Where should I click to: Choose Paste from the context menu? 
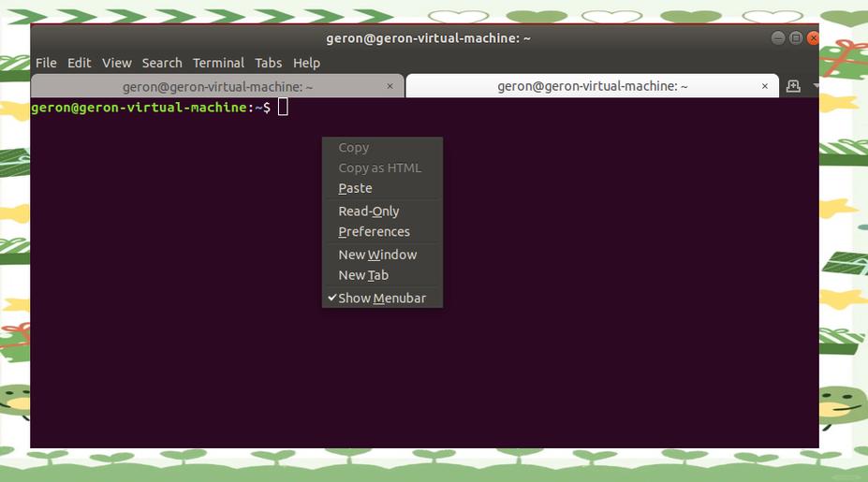tap(382, 188)
